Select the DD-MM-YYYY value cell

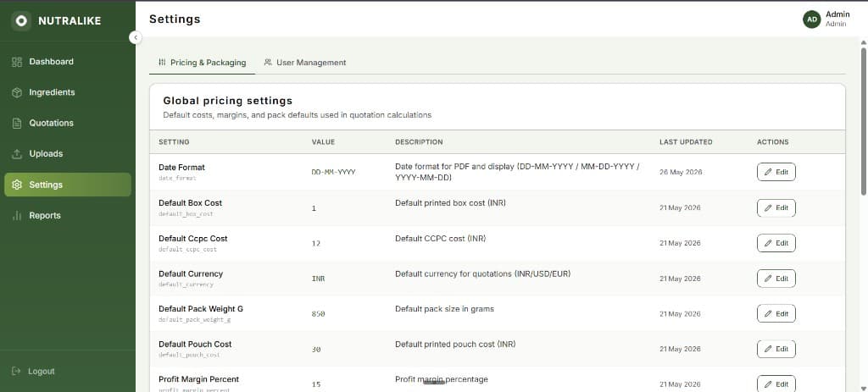pos(333,172)
